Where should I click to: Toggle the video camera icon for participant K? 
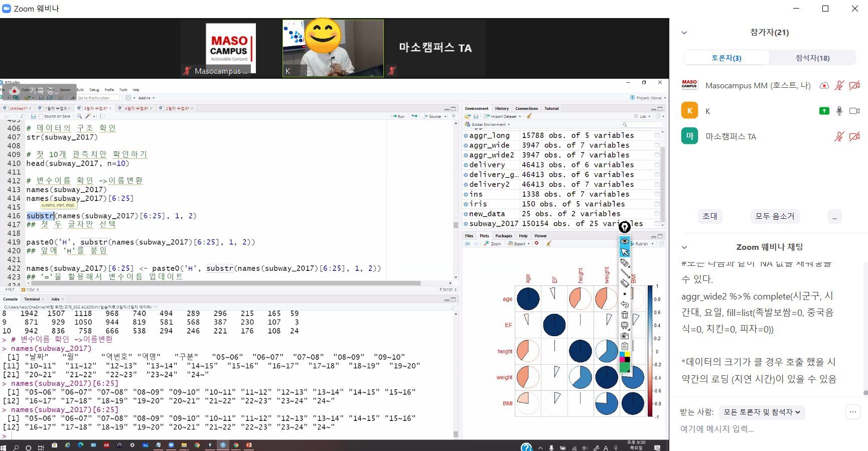[x=854, y=111]
